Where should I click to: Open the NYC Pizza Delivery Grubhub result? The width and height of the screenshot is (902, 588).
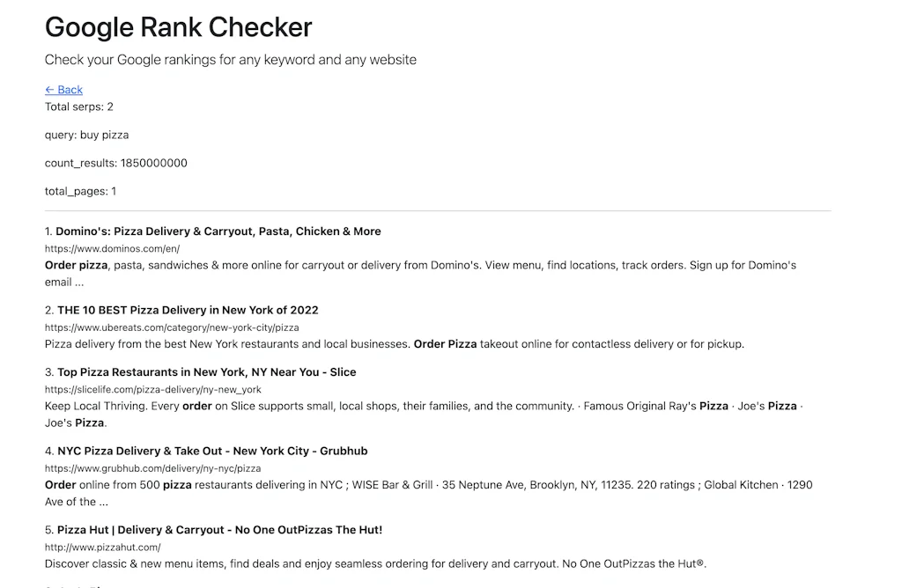pos(207,451)
